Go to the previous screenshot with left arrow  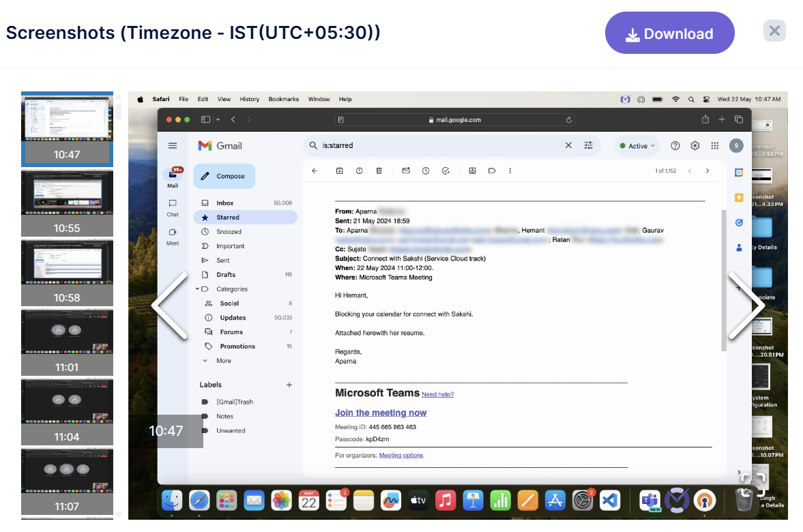point(171,306)
